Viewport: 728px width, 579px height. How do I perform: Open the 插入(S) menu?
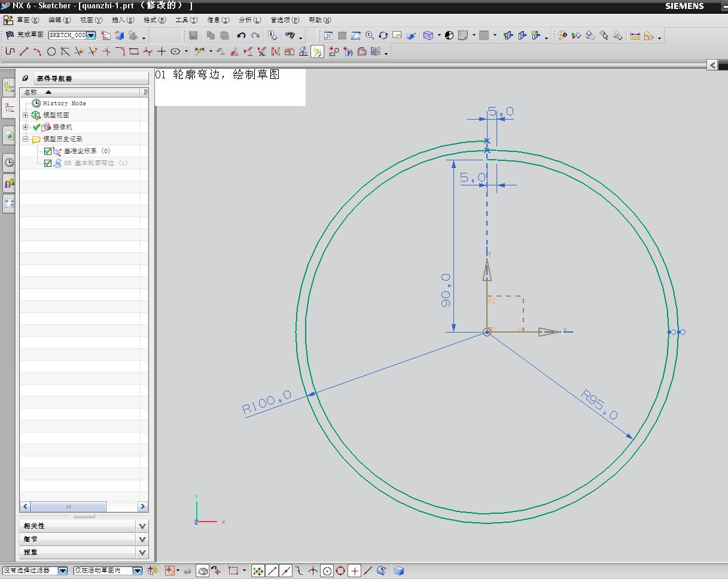[123, 20]
